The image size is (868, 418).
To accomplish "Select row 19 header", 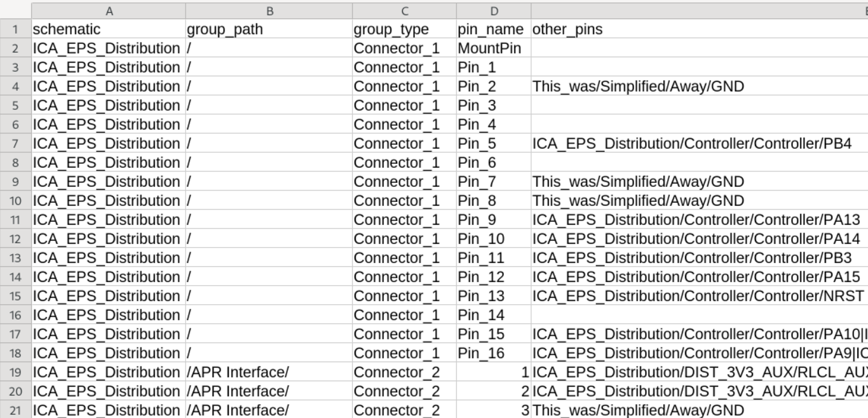I will (15, 372).
